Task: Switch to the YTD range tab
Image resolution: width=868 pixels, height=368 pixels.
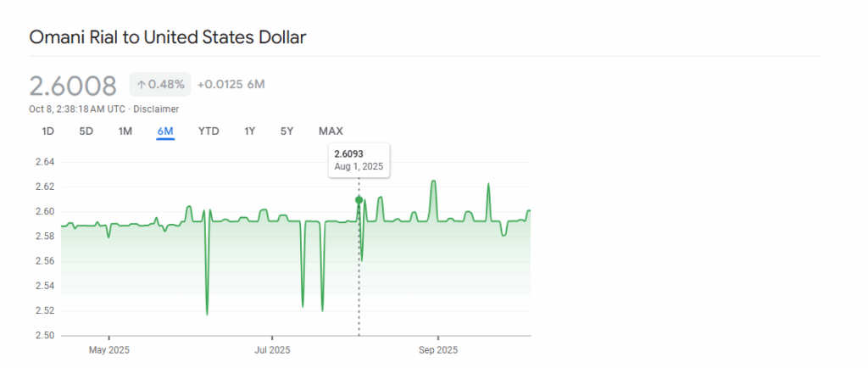Action: pos(209,131)
